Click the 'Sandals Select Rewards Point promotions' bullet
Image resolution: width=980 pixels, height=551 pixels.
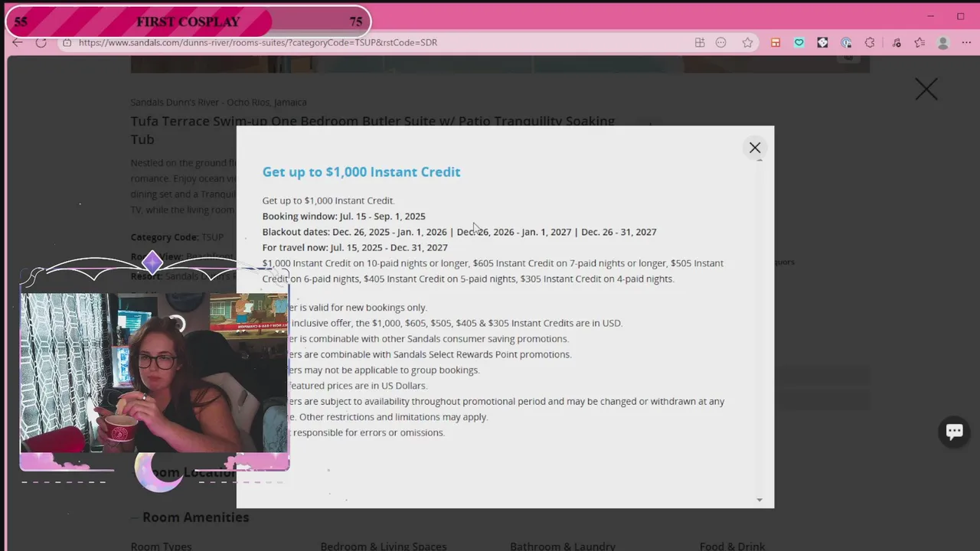(x=430, y=354)
